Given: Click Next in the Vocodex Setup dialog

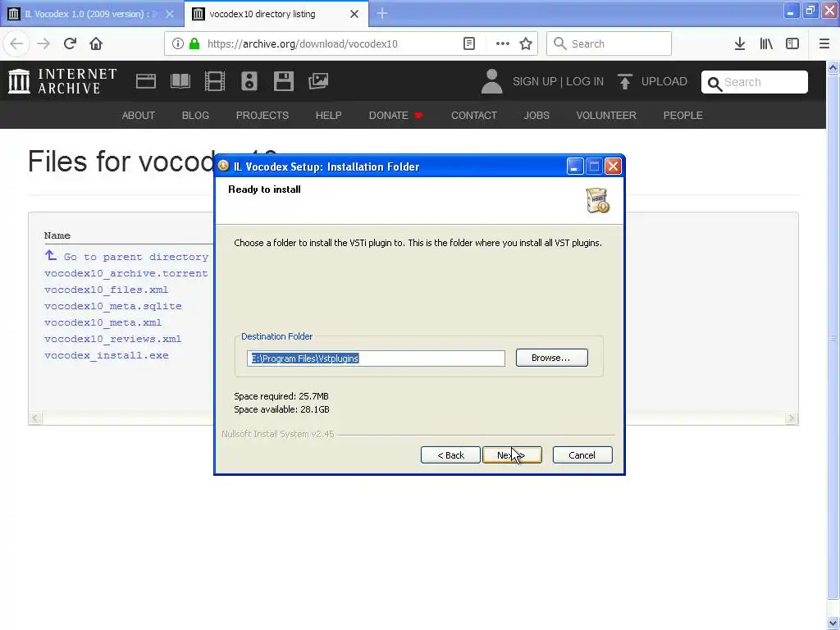Looking at the screenshot, I should point(512,454).
